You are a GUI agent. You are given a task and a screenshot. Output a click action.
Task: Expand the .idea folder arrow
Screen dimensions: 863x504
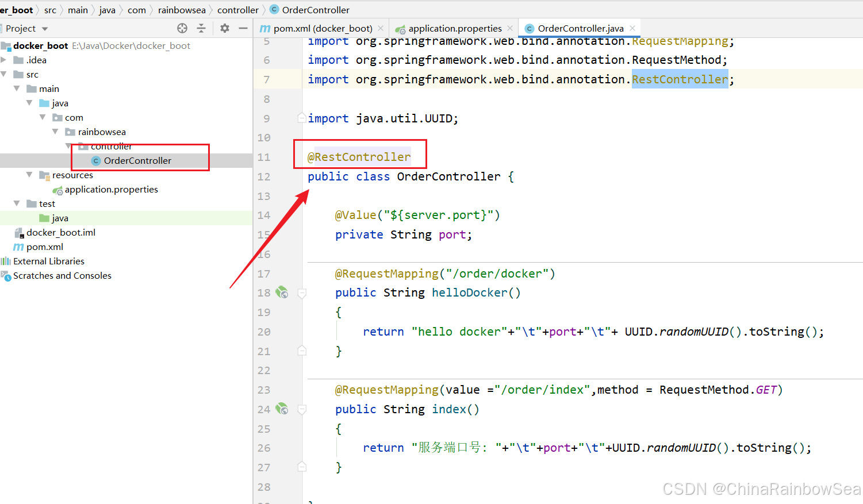point(4,60)
